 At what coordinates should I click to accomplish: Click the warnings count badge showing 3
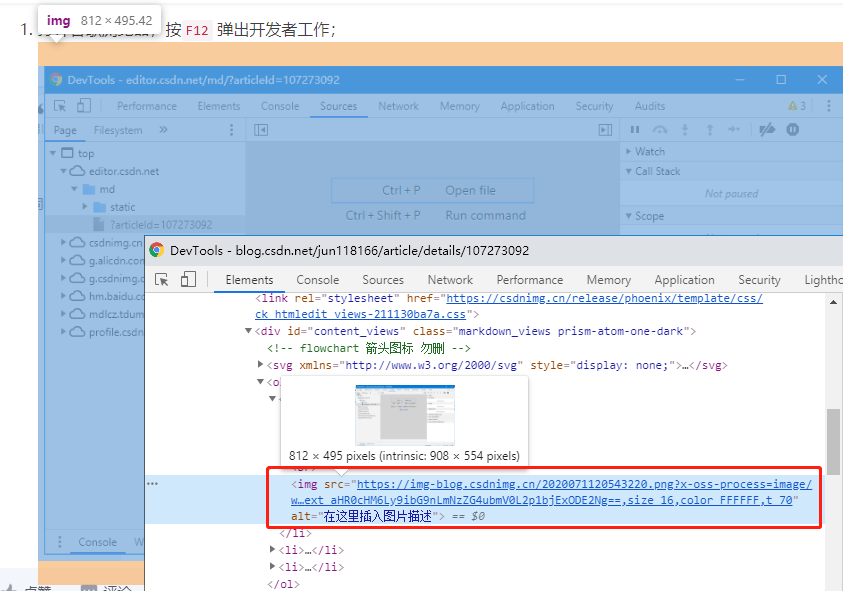(x=797, y=106)
